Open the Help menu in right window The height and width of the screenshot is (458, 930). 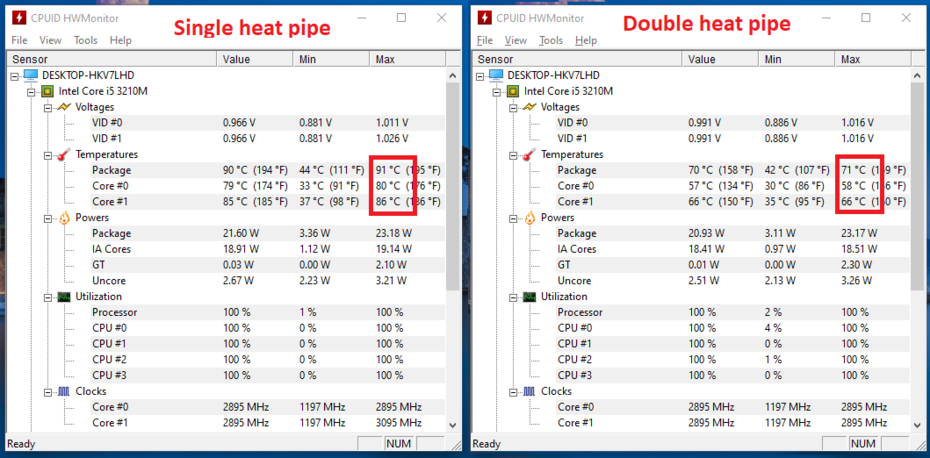click(586, 40)
